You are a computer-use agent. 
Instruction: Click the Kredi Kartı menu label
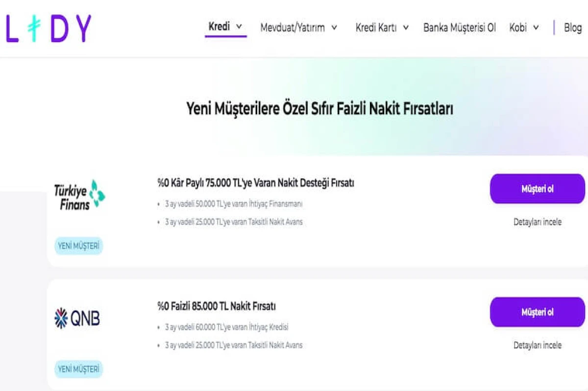376,27
